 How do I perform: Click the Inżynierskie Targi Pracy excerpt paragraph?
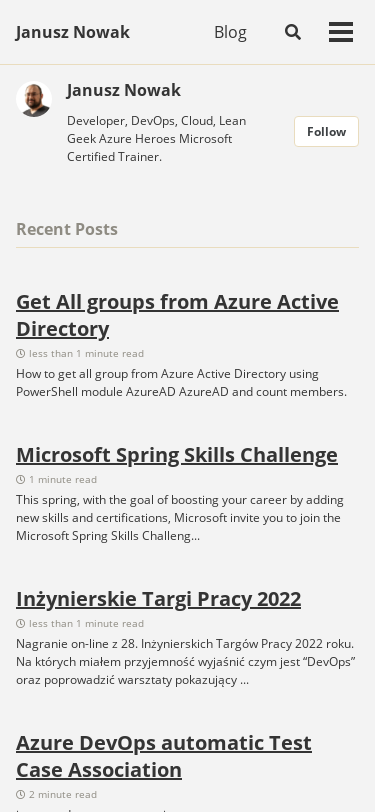point(185,662)
